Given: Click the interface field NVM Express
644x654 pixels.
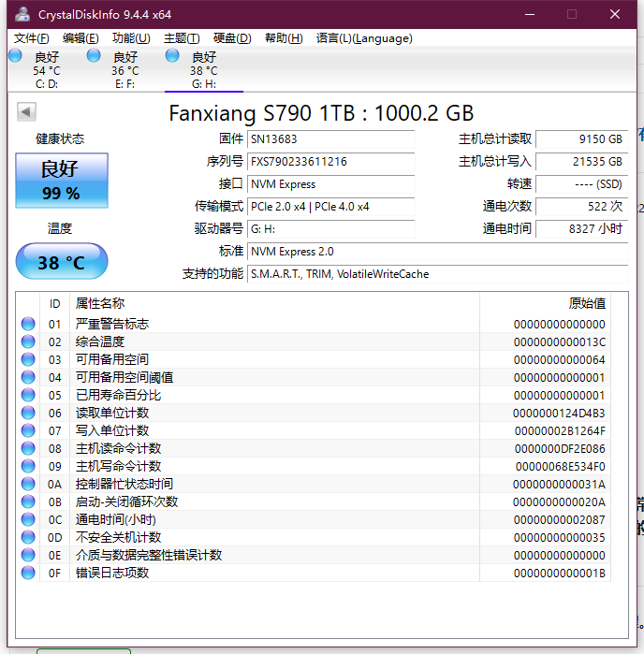Looking at the screenshot, I should click(331, 184).
